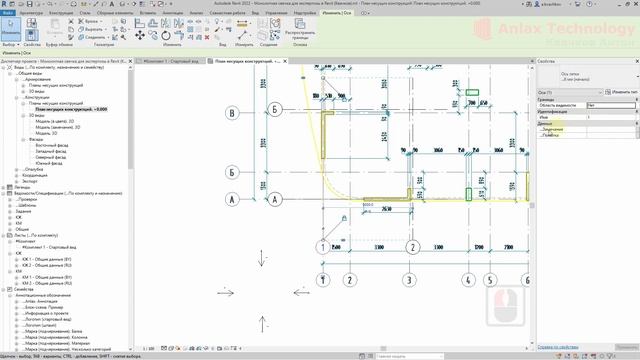Switch to the Комплект 1 - Стартовый вид view tab
This screenshot has height=360, width=640.
click(x=171, y=61)
